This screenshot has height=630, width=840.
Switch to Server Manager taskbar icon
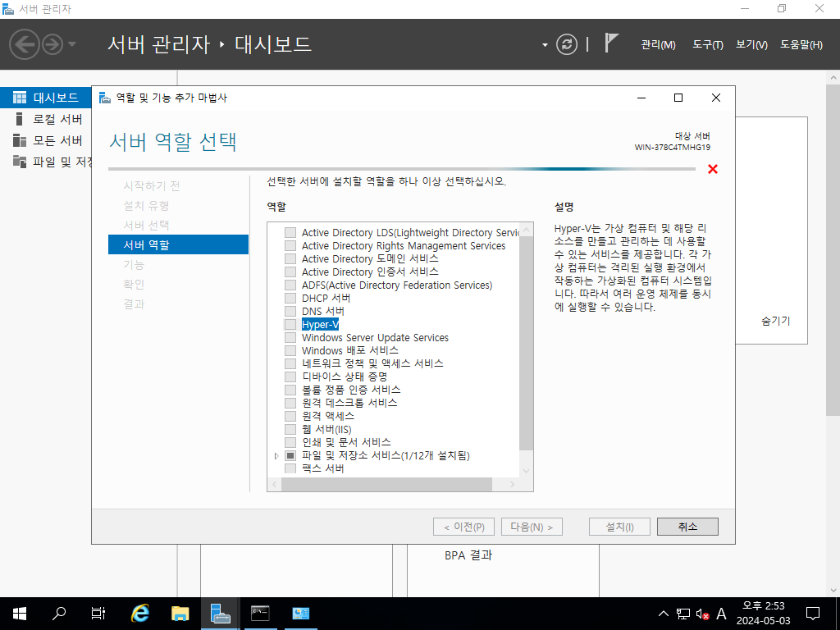(x=220, y=614)
